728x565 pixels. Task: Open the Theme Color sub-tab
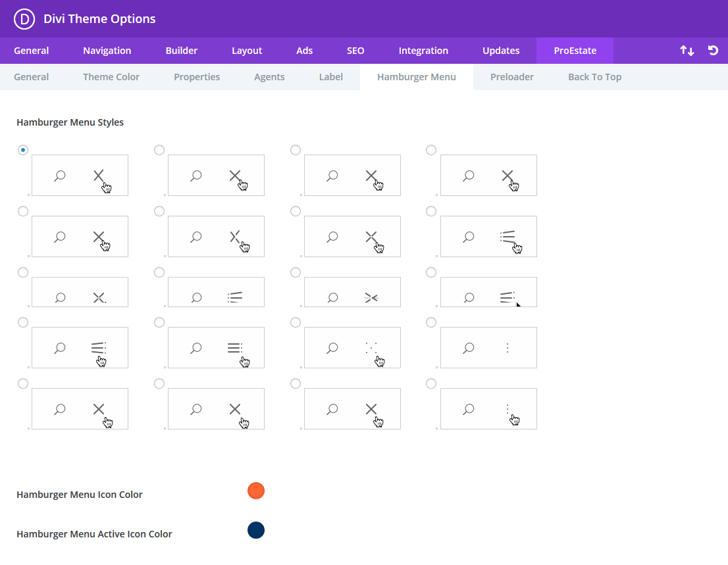(x=111, y=77)
